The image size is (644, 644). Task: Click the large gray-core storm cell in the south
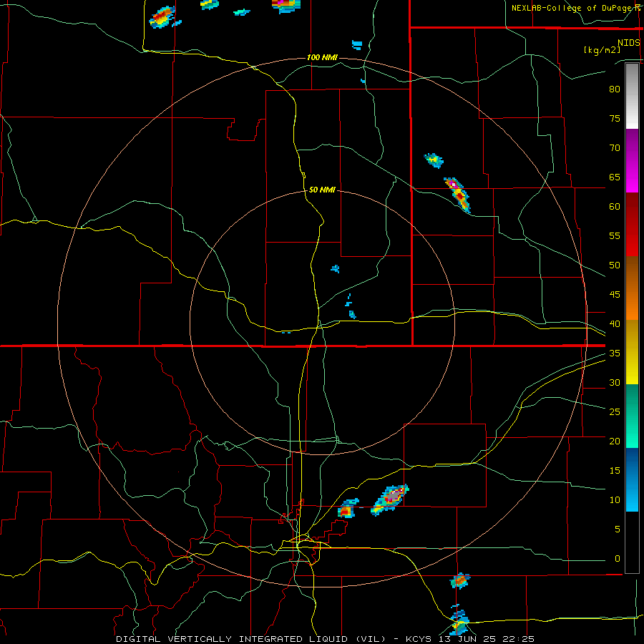click(391, 499)
